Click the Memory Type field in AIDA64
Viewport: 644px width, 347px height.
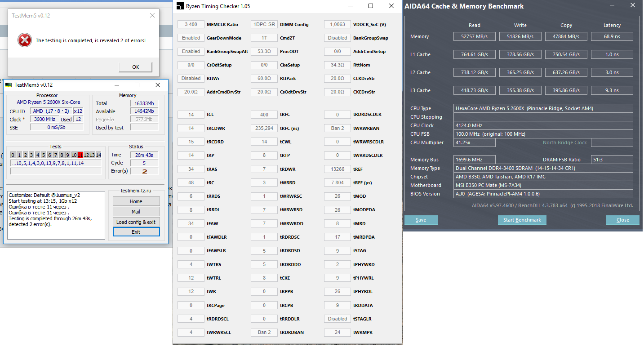pos(544,168)
